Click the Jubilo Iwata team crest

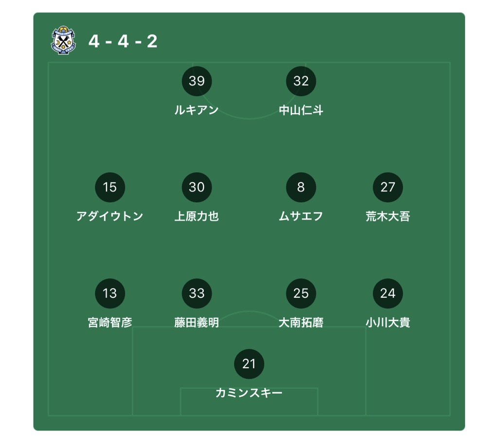click(64, 40)
